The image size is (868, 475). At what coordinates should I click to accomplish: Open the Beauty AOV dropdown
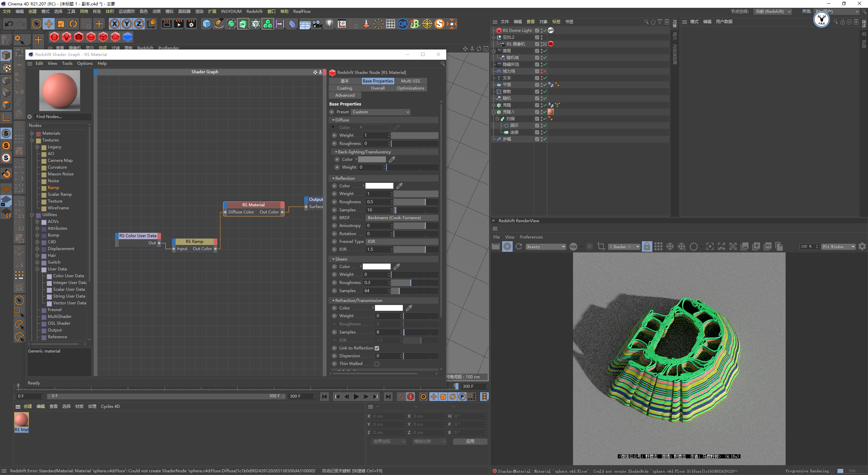click(546, 247)
